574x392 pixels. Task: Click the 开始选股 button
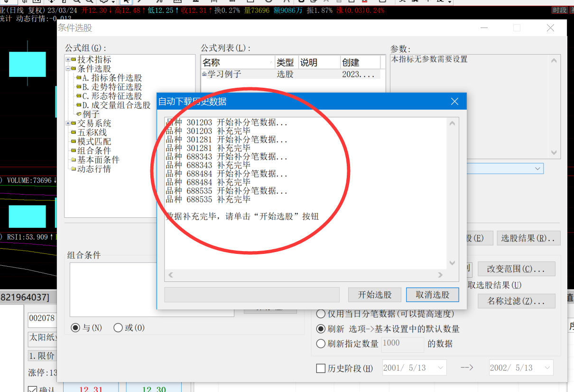point(375,295)
